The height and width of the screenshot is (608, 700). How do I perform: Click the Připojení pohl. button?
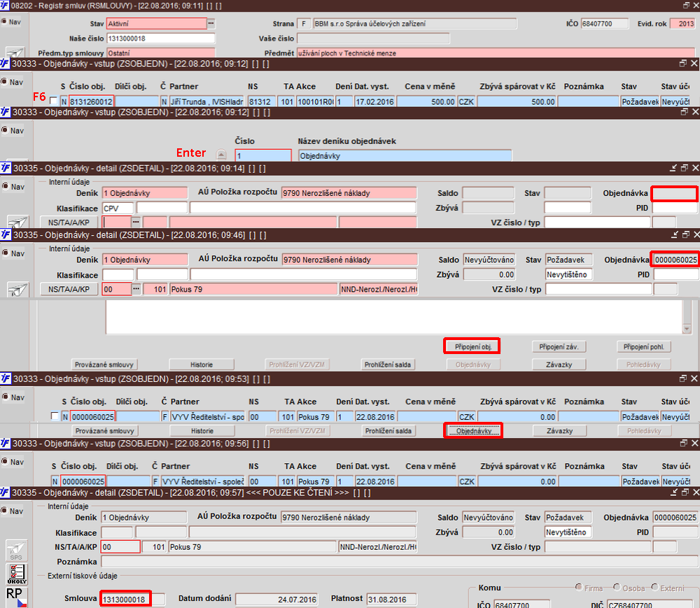[x=644, y=346]
